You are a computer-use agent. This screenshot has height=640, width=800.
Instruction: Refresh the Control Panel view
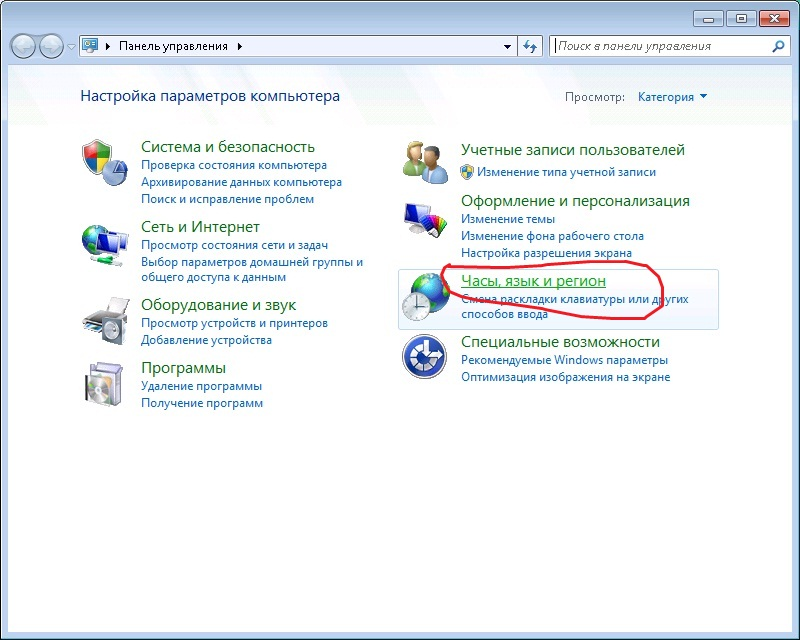[x=530, y=46]
